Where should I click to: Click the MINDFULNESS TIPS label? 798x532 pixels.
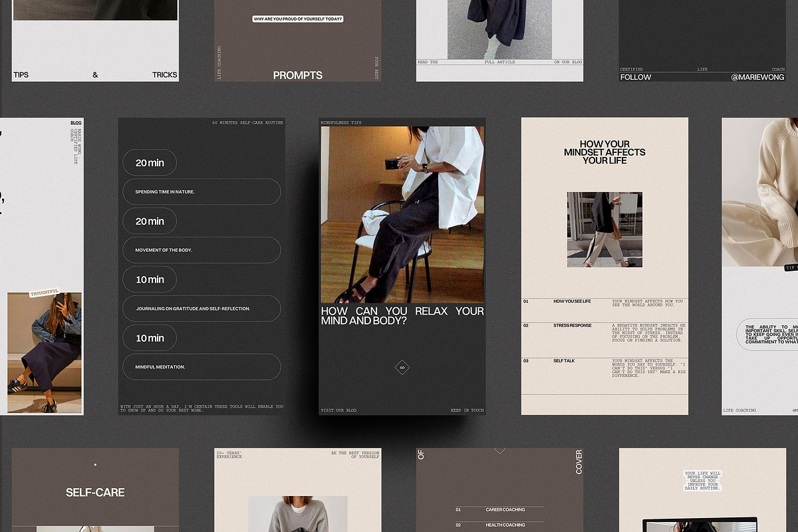coord(341,122)
